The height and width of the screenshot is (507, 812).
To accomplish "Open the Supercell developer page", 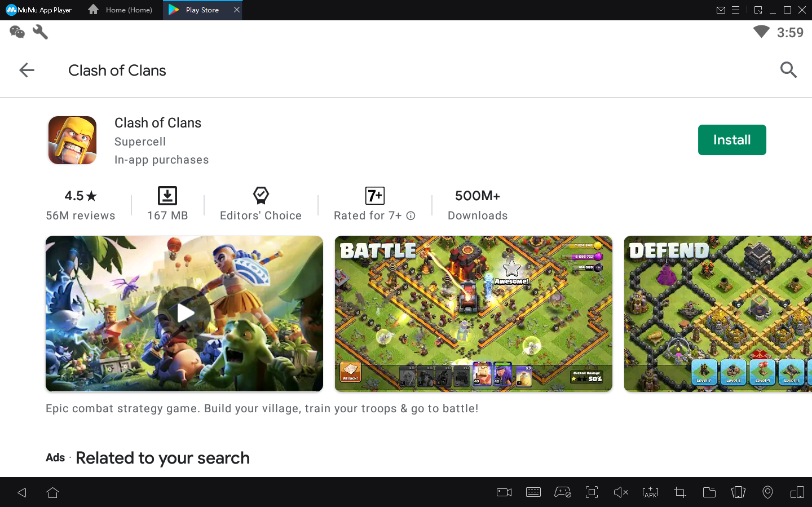I will [x=140, y=142].
